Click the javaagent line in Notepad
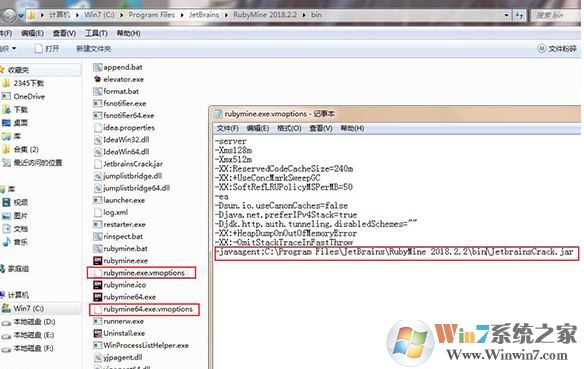Screen dimensions: 584x369 (397, 253)
